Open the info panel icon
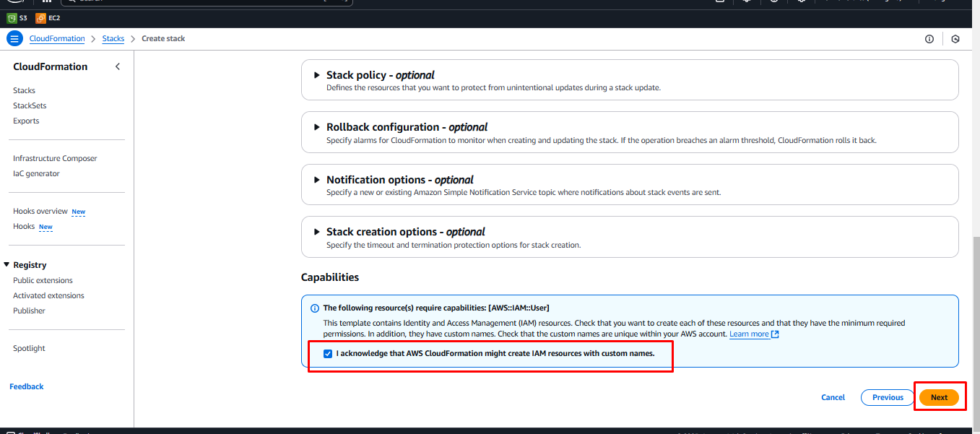This screenshot has width=980, height=434. click(x=929, y=39)
